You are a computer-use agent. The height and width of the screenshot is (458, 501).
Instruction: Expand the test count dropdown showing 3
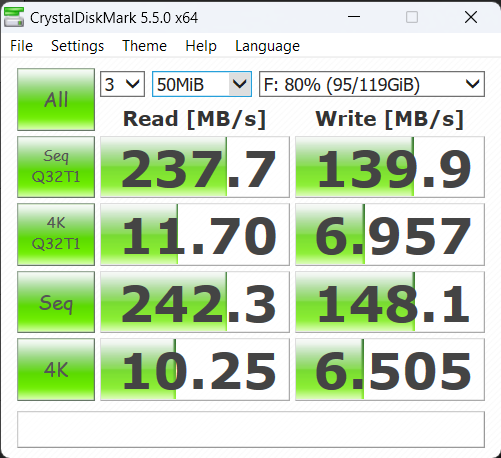(122, 84)
